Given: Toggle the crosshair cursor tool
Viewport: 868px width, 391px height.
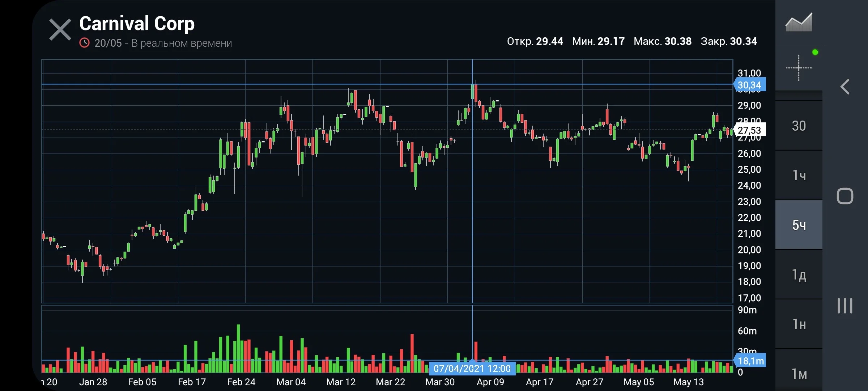Looking at the screenshot, I should [799, 68].
